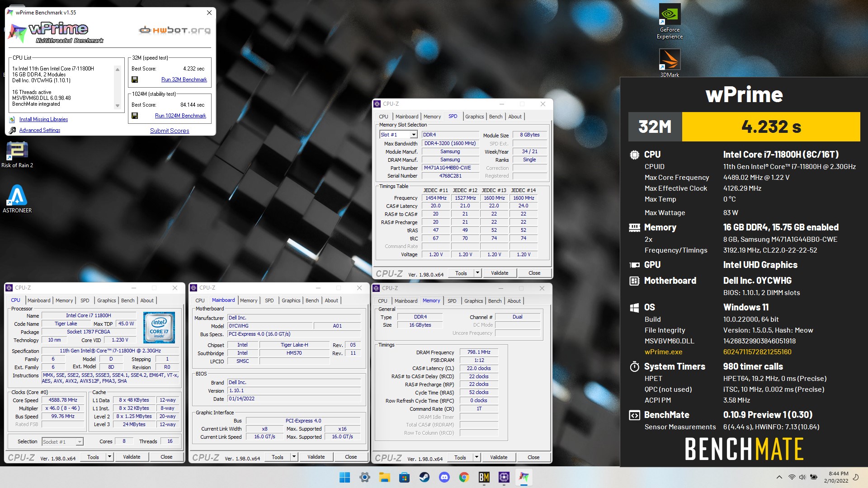Image resolution: width=868 pixels, height=488 pixels.
Task: Click the Intel Core i7 logo in CPU-Z
Action: tap(159, 328)
